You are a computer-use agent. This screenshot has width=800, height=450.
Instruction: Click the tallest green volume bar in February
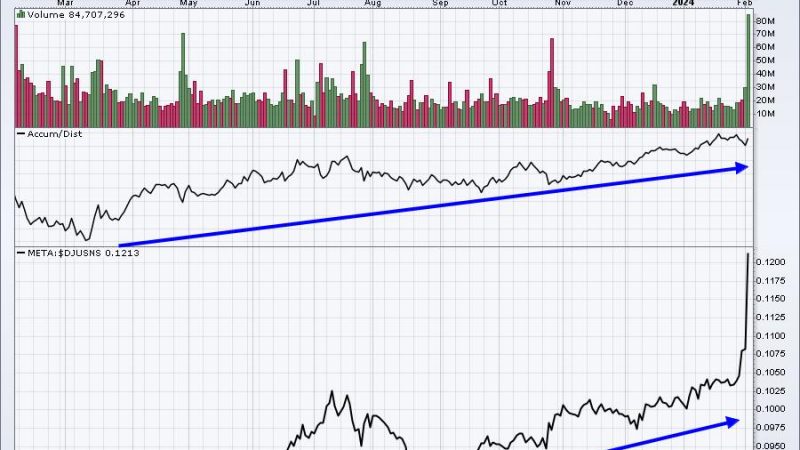click(748, 71)
